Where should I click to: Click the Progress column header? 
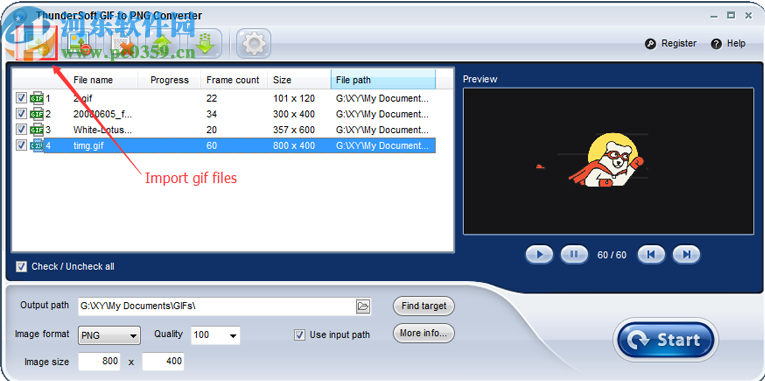tap(169, 80)
